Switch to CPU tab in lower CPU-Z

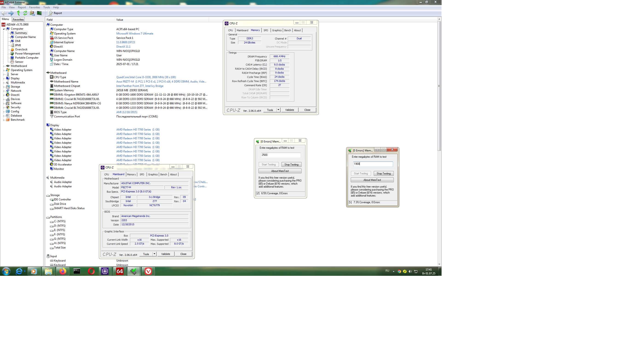coord(106,175)
